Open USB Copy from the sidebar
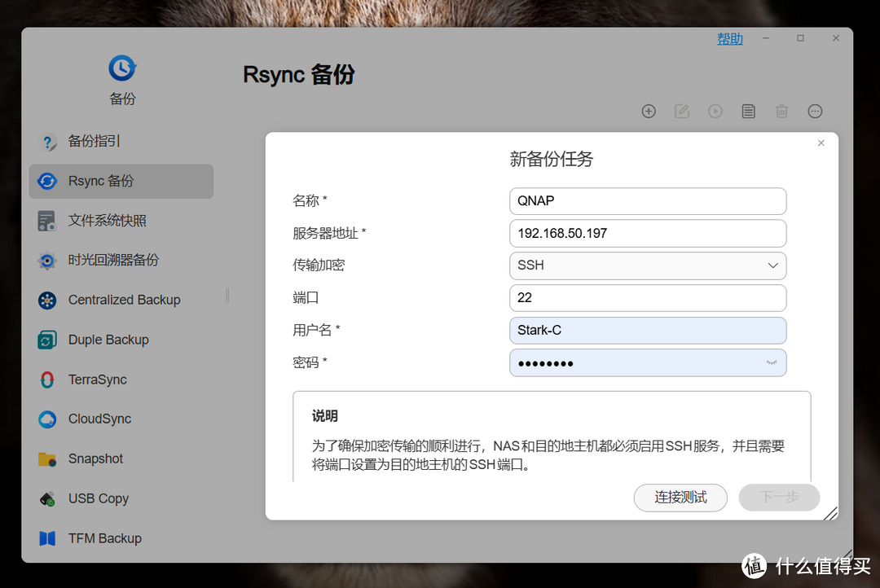 click(98, 498)
